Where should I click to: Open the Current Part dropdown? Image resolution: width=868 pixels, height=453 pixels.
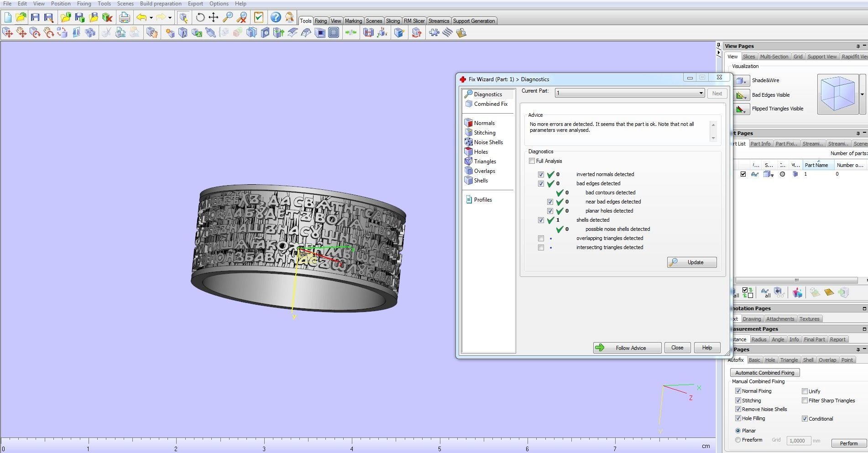pyautogui.click(x=629, y=93)
